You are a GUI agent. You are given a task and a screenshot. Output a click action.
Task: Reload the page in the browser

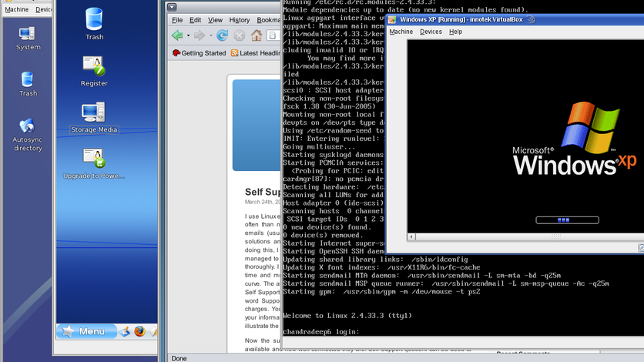222,35
